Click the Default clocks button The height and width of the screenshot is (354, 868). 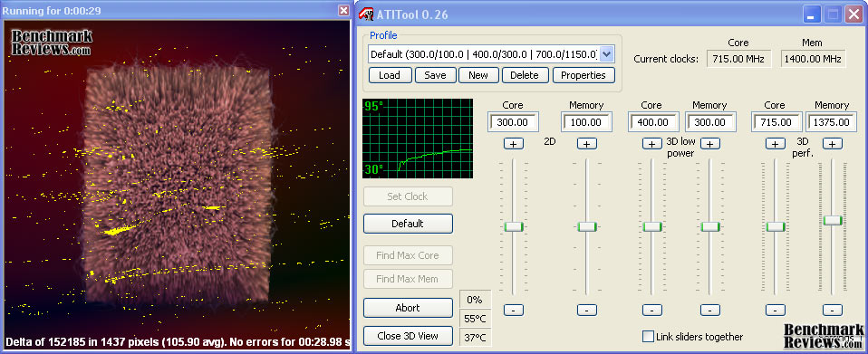click(408, 224)
